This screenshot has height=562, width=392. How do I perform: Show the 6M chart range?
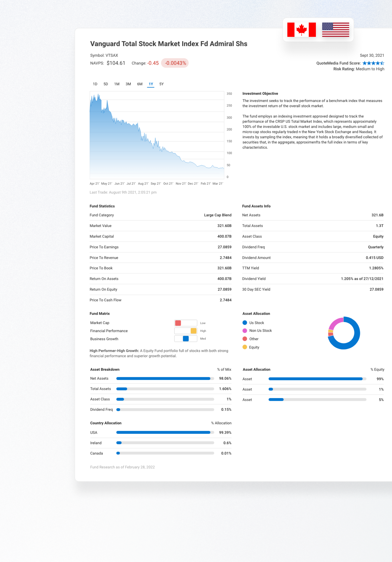point(140,84)
